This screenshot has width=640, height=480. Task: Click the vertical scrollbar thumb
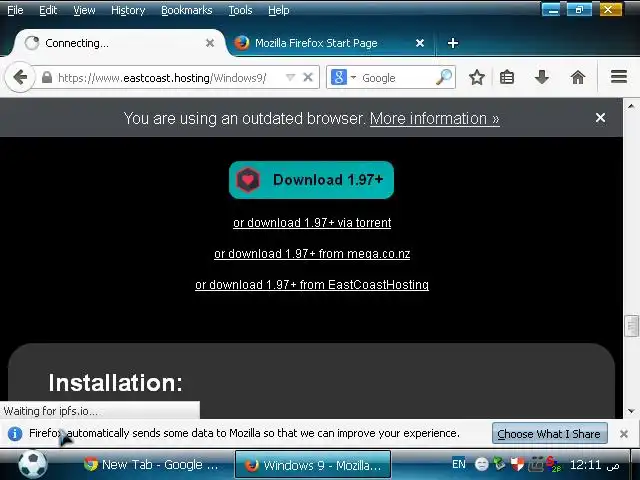[631, 326]
